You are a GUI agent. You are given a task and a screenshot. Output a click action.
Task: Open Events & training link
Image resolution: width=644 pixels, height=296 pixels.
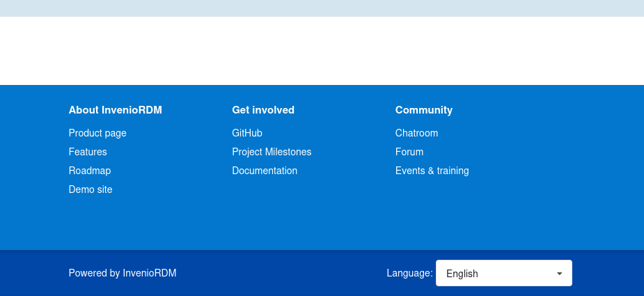click(432, 171)
